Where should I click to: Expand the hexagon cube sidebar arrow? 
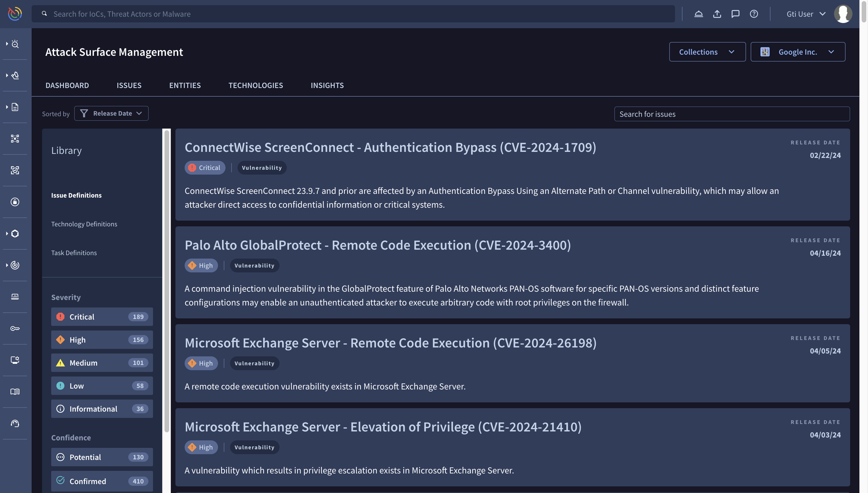(7, 234)
